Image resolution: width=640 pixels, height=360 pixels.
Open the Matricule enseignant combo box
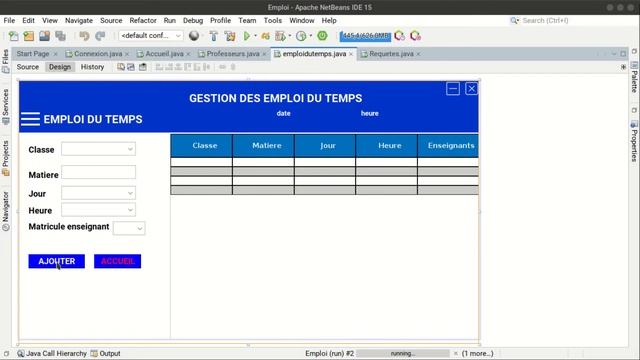129,228
